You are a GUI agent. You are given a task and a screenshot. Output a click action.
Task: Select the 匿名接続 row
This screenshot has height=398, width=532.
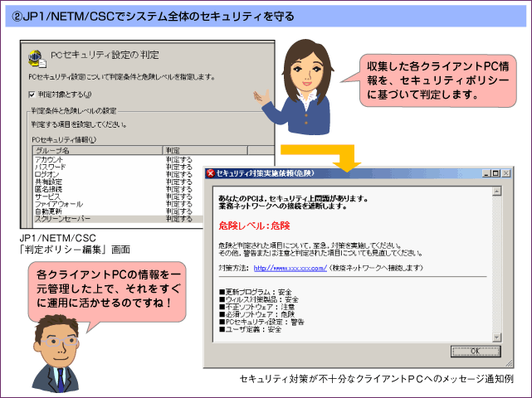[x=119, y=189]
